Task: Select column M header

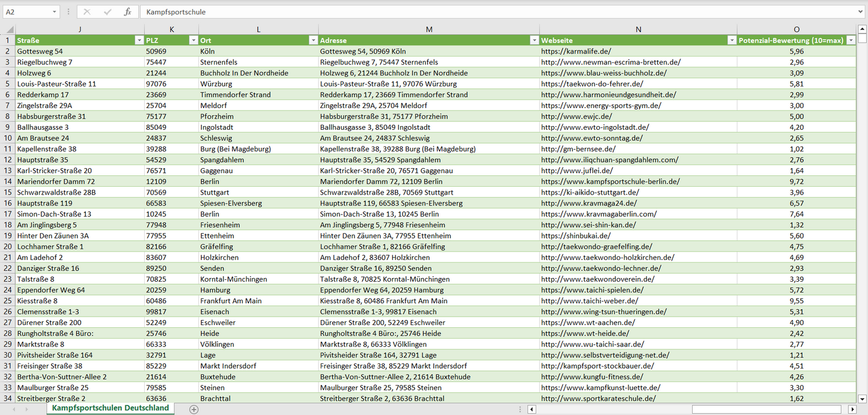Action: [428, 29]
